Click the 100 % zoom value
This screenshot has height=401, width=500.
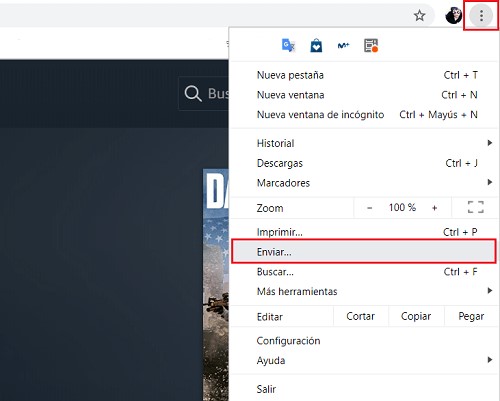click(402, 207)
